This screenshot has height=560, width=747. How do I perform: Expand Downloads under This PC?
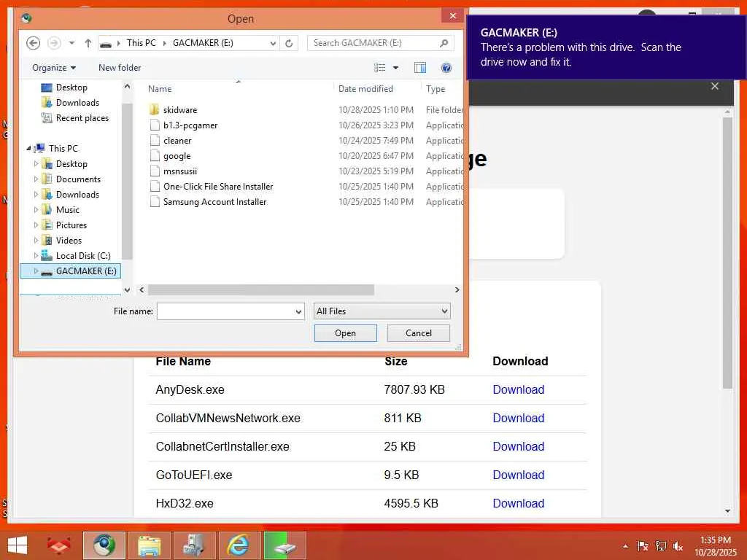[36, 194]
